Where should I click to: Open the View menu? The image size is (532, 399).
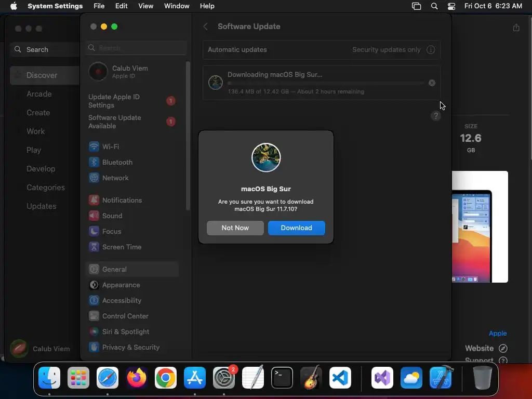pos(145,6)
